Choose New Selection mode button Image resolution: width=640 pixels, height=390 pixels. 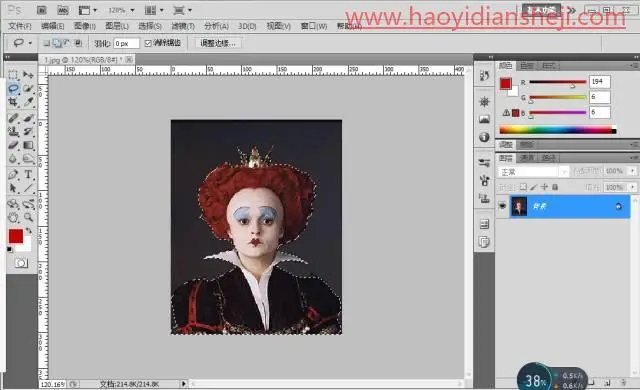[x=47, y=43]
